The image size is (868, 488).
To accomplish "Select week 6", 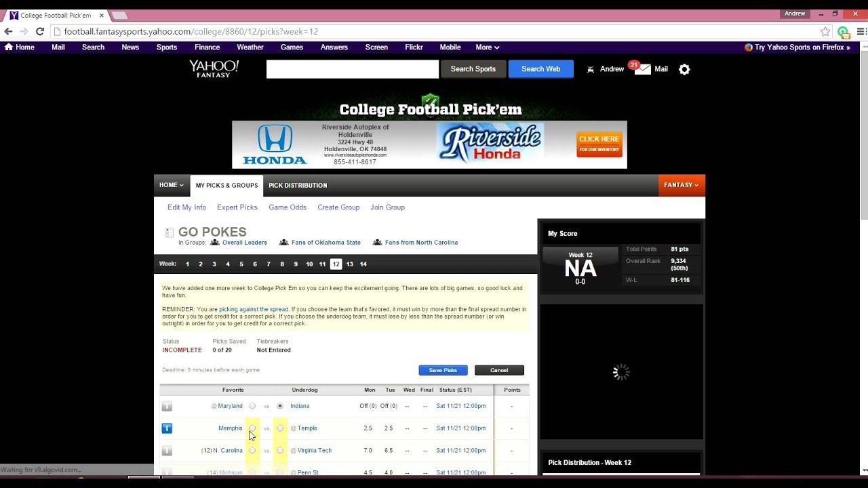I will (x=255, y=264).
